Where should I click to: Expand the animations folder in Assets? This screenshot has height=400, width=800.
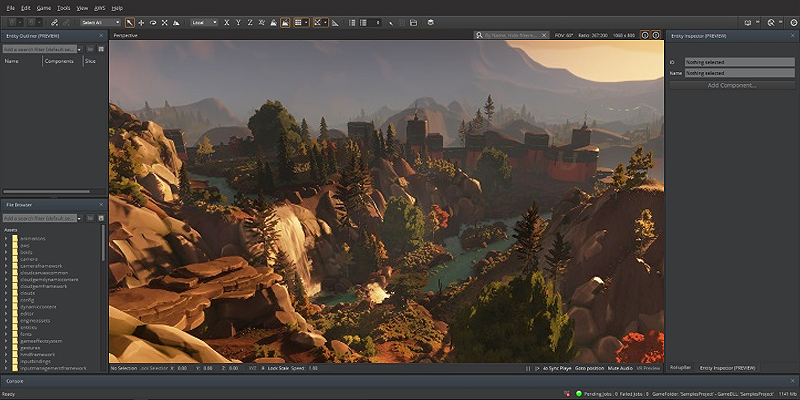click(6, 238)
